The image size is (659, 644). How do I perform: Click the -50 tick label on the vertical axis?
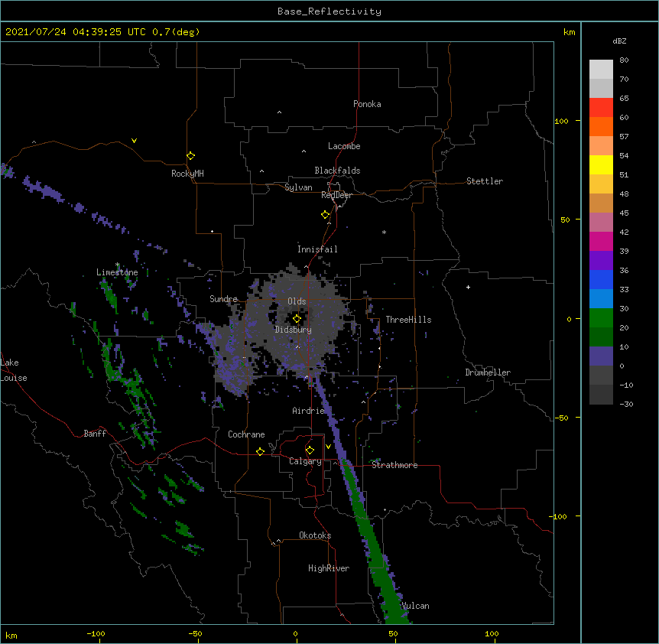click(561, 418)
